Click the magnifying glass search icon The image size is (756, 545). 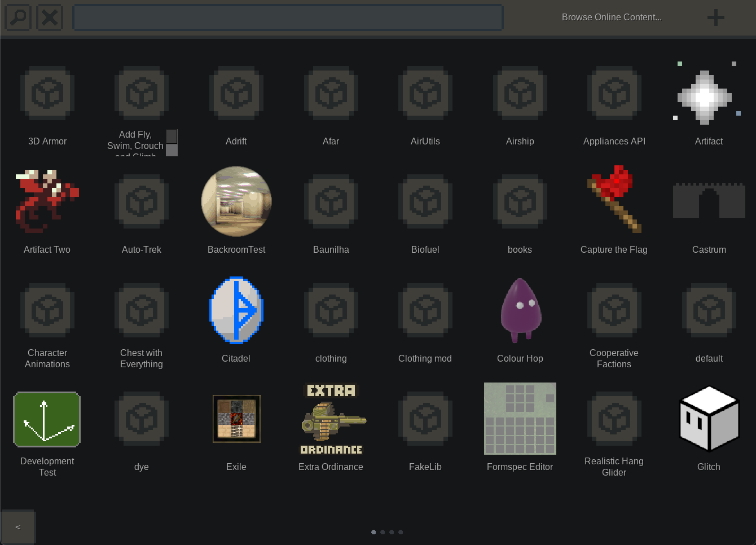point(19,17)
